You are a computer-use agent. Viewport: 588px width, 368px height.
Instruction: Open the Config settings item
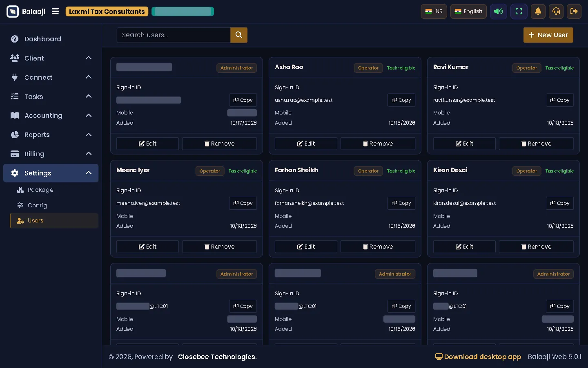[x=54, y=205]
